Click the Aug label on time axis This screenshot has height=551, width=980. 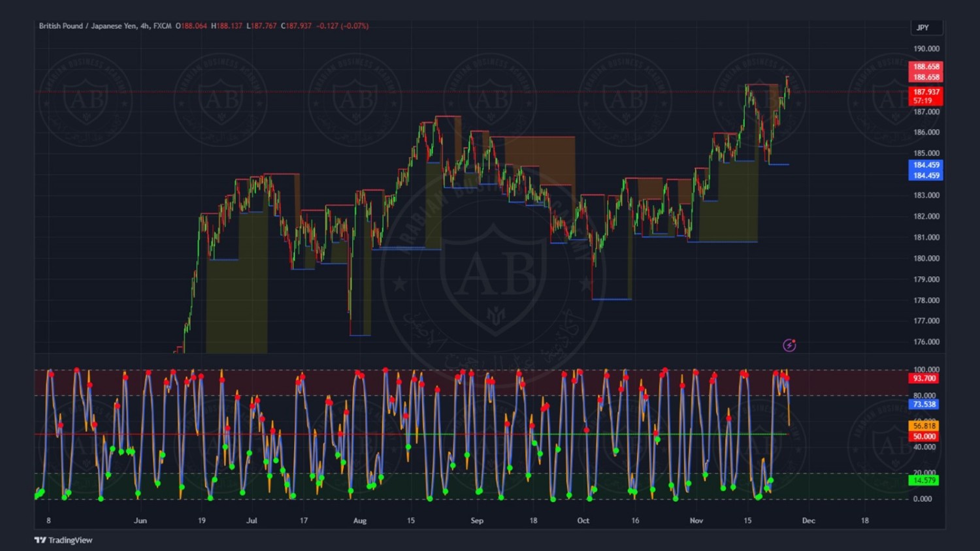[x=360, y=521]
